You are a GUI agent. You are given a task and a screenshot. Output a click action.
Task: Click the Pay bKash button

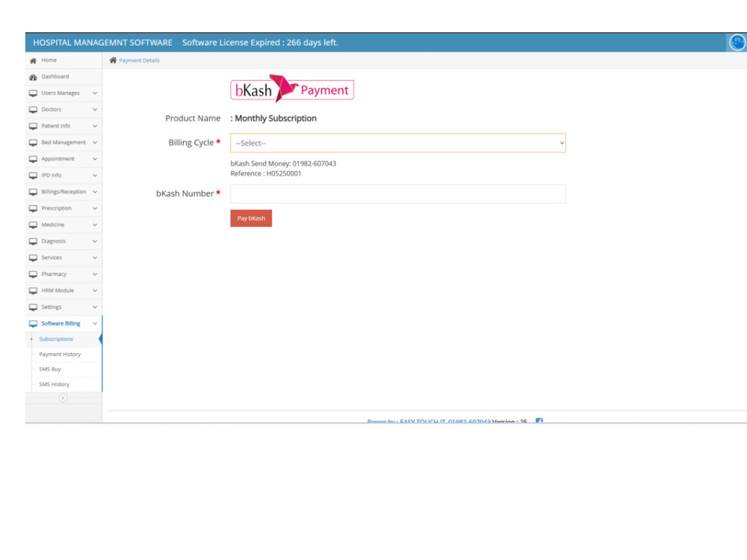tap(251, 218)
